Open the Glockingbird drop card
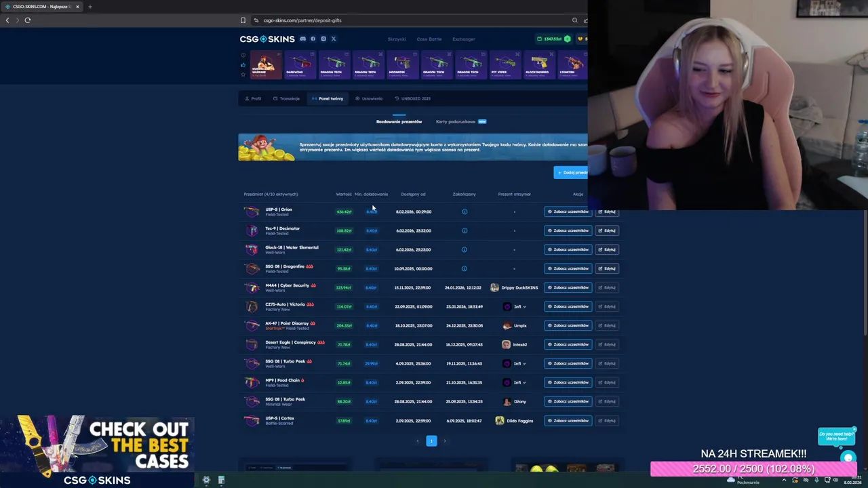Image resolution: width=868 pixels, height=488 pixels. [539, 65]
